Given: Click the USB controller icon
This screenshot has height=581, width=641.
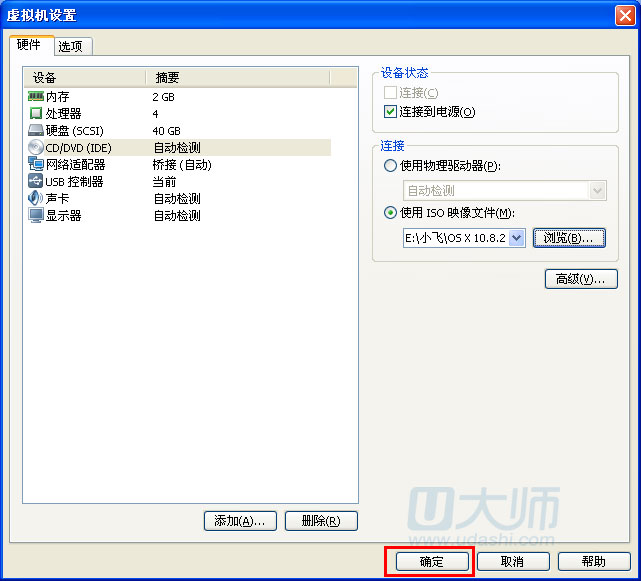Looking at the screenshot, I should 36,182.
